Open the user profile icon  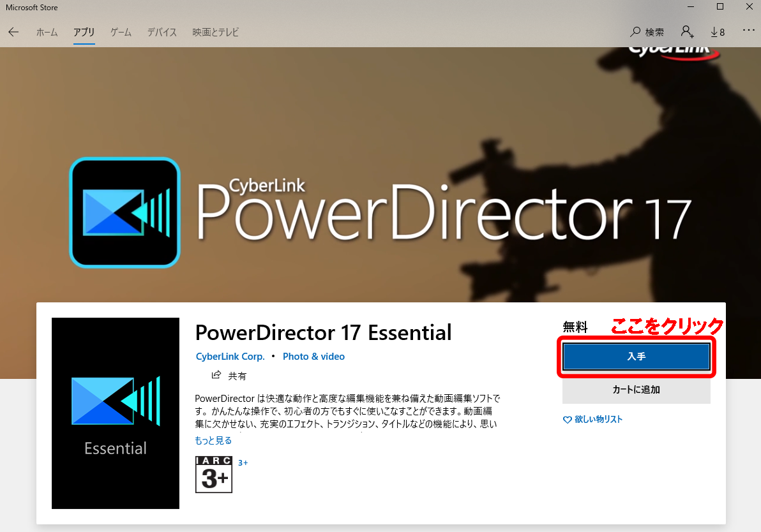point(686,32)
